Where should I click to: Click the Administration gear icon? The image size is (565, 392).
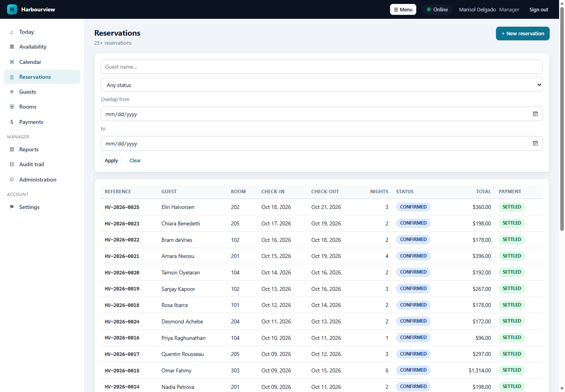click(x=12, y=180)
